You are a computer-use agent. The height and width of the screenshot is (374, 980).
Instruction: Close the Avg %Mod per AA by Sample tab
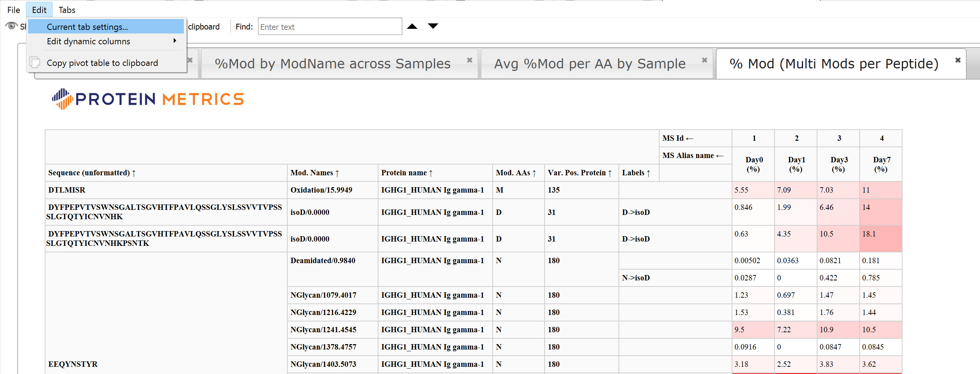point(704,60)
